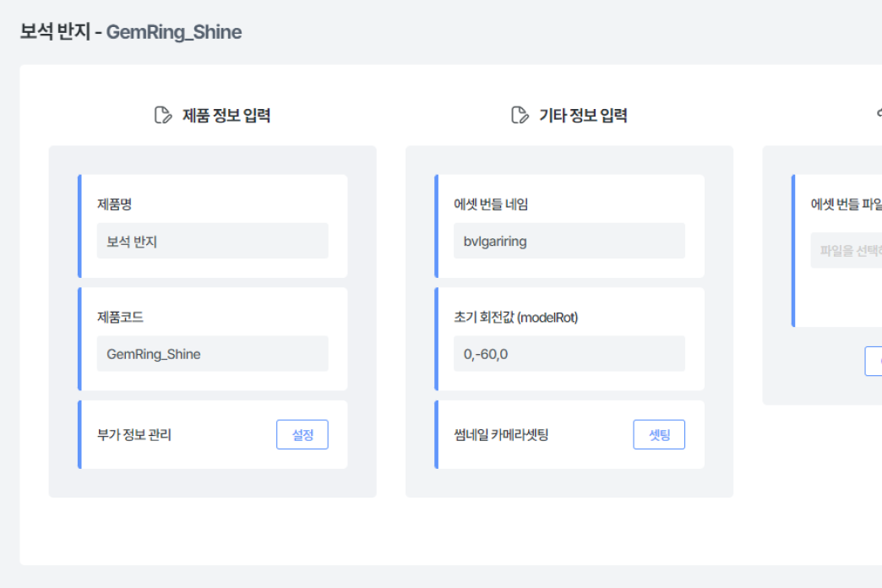The height and width of the screenshot is (588, 882).
Task: Click the edit icon beside 기타 정보 입력
Action: (520, 115)
